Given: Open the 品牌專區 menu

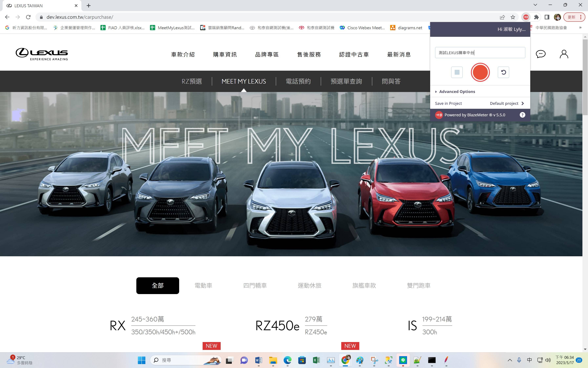Looking at the screenshot, I should click(267, 55).
